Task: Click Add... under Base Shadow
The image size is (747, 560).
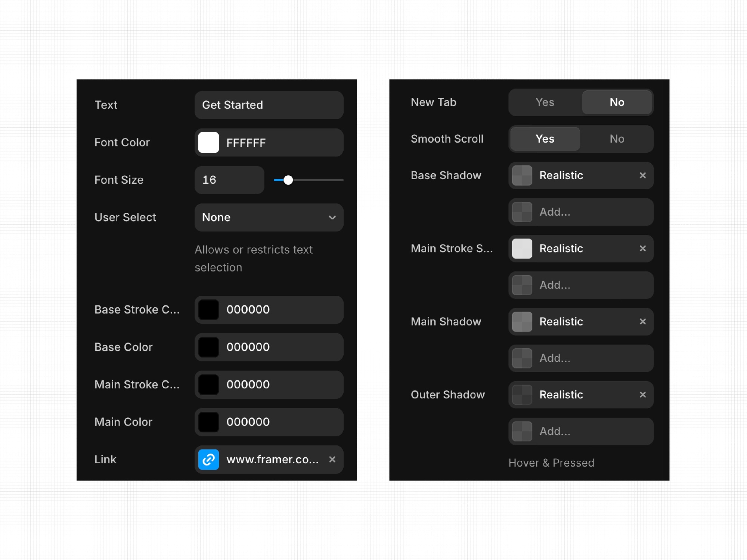Action: (581, 212)
